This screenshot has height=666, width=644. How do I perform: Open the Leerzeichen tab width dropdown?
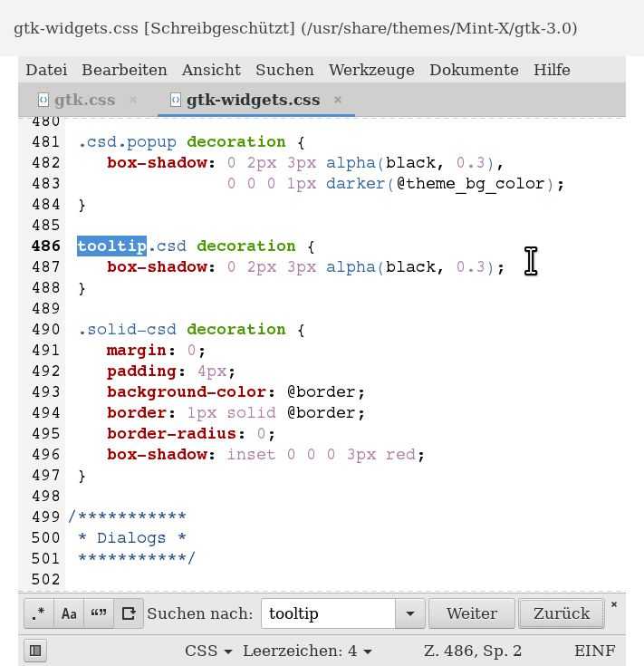(307, 651)
